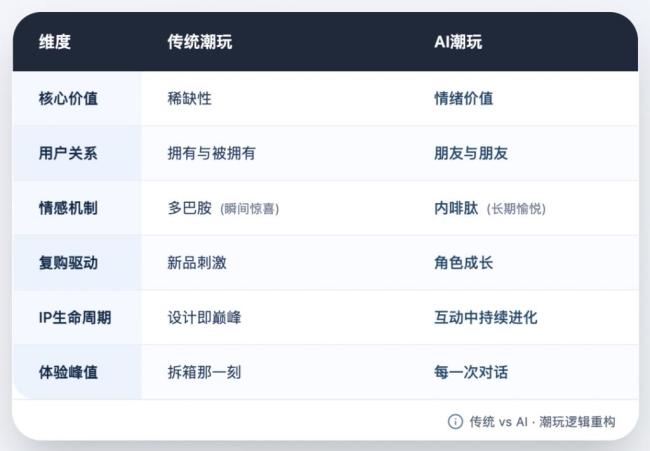Click the 朋友与朋友 cell
The width and height of the screenshot is (650, 451).
click(470, 153)
